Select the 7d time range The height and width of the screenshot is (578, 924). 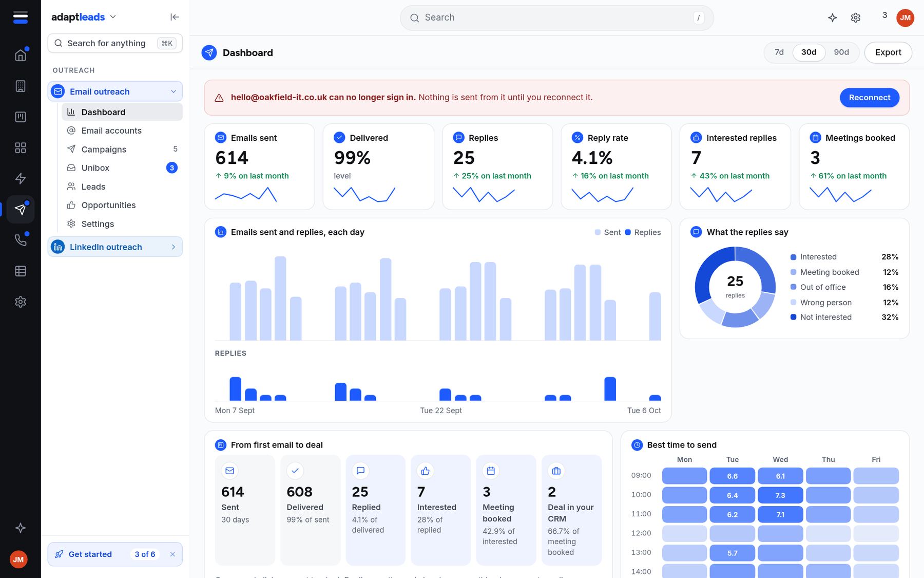[x=779, y=52]
